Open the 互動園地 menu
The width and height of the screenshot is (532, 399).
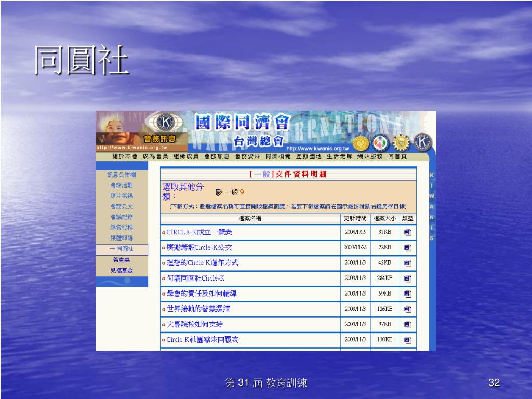click(309, 156)
